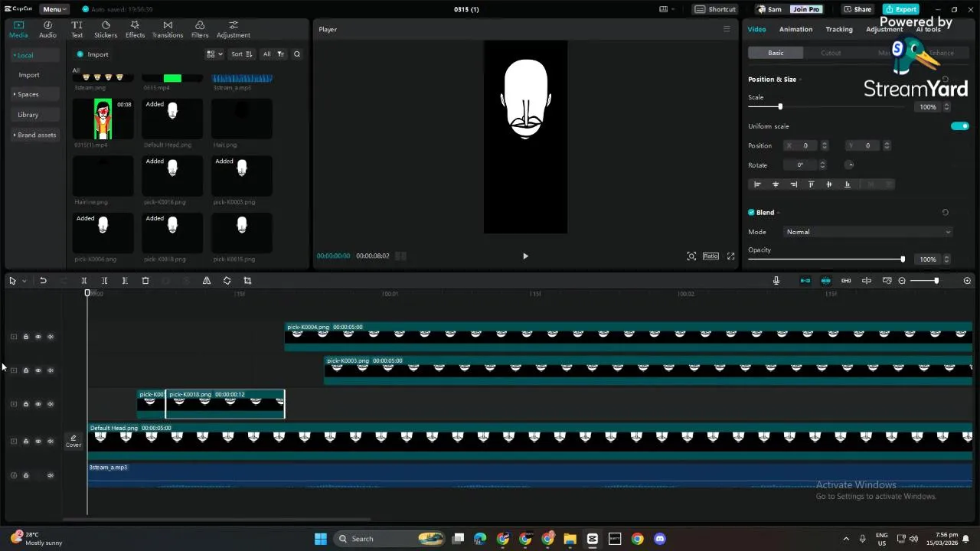Toggle auto snapping button in timeline

pyautogui.click(x=826, y=281)
